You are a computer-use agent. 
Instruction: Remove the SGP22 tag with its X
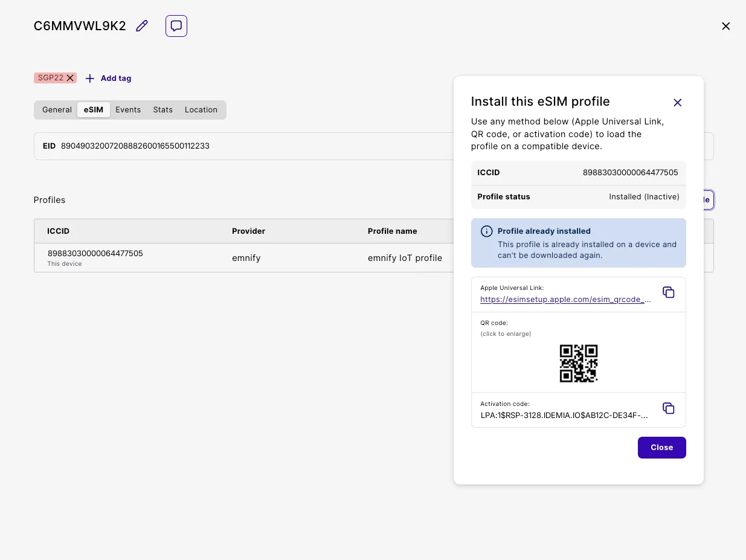(x=70, y=78)
